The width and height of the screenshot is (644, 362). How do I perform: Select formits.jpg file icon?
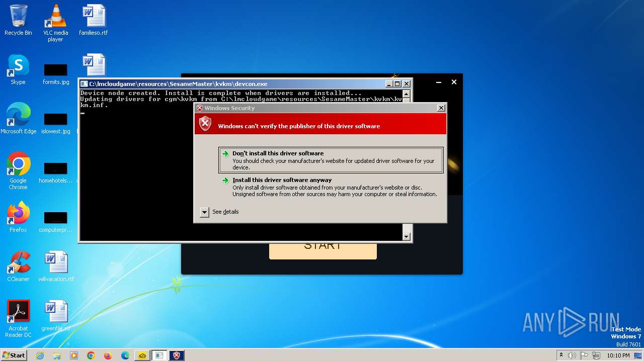(x=55, y=74)
